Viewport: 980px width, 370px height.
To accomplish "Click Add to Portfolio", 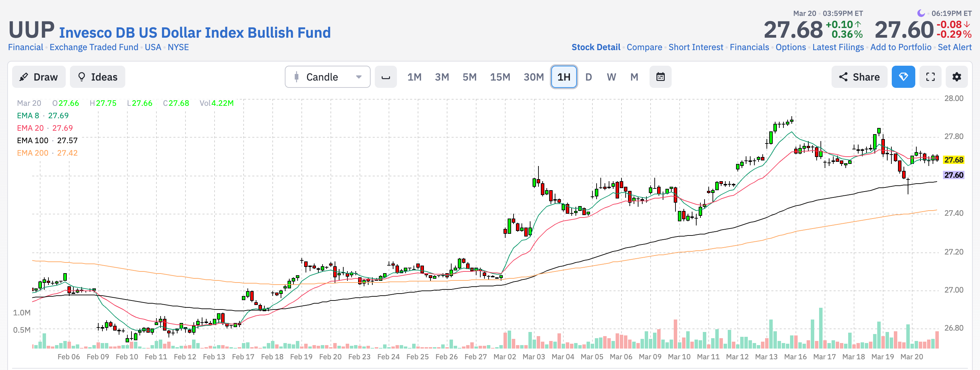I will 901,47.
